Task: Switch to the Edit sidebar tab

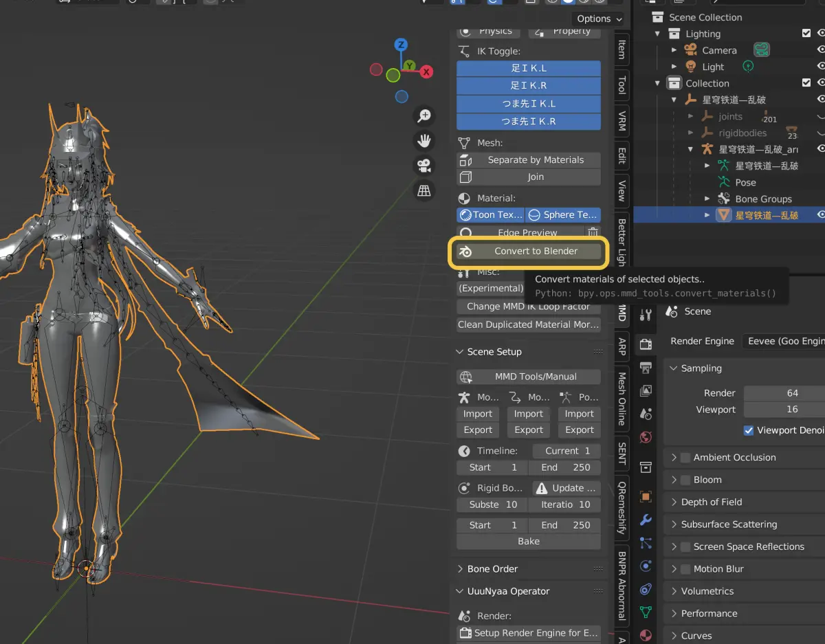Action: [x=621, y=155]
